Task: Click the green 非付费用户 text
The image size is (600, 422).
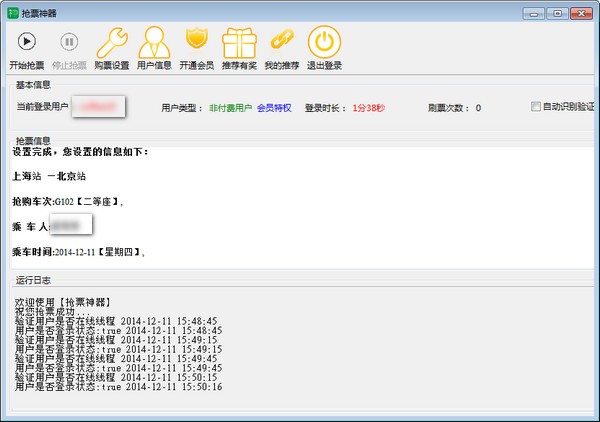Action: click(x=228, y=108)
